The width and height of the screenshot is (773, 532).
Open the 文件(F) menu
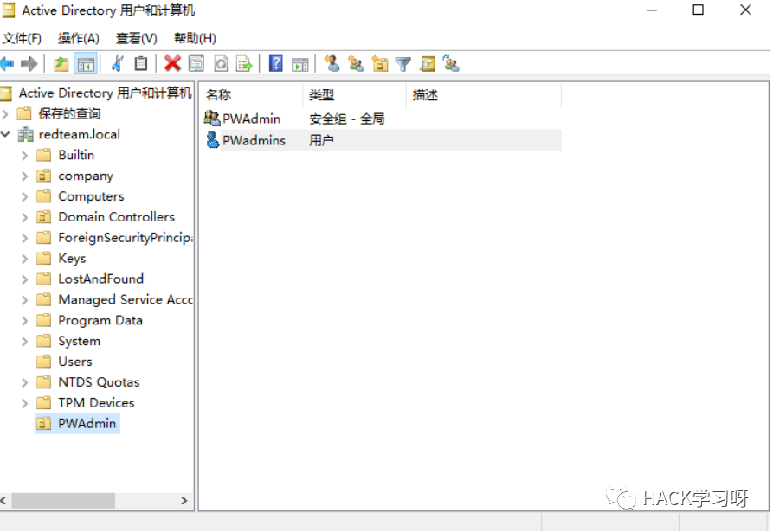pyautogui.click(x=22, y=38)
